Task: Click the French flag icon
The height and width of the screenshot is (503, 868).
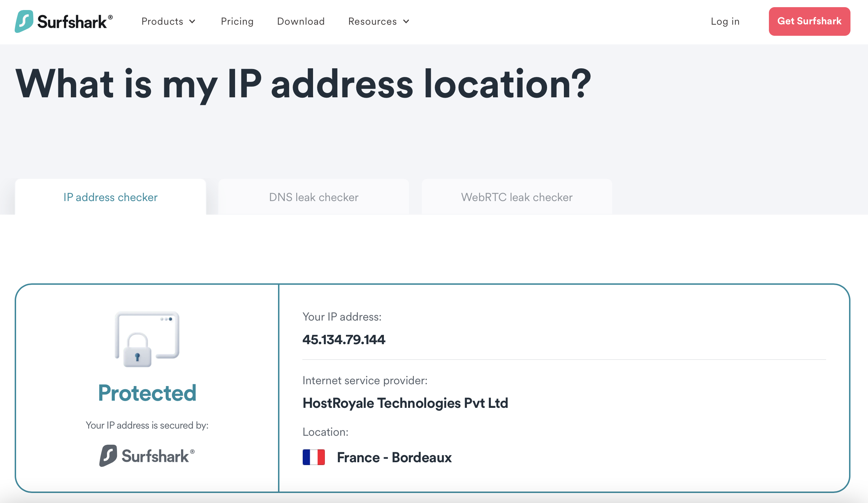Action: (x=313, y=457)
